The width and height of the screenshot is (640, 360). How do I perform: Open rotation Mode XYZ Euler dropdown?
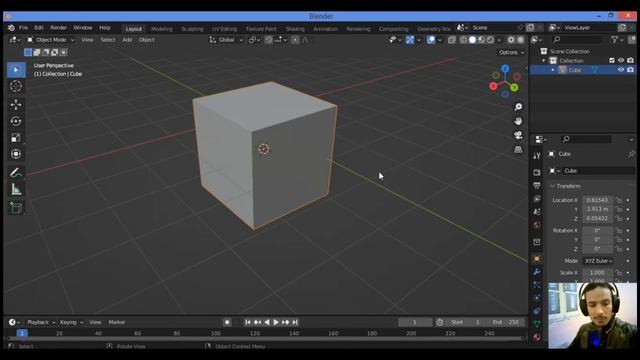click(598, 261)
